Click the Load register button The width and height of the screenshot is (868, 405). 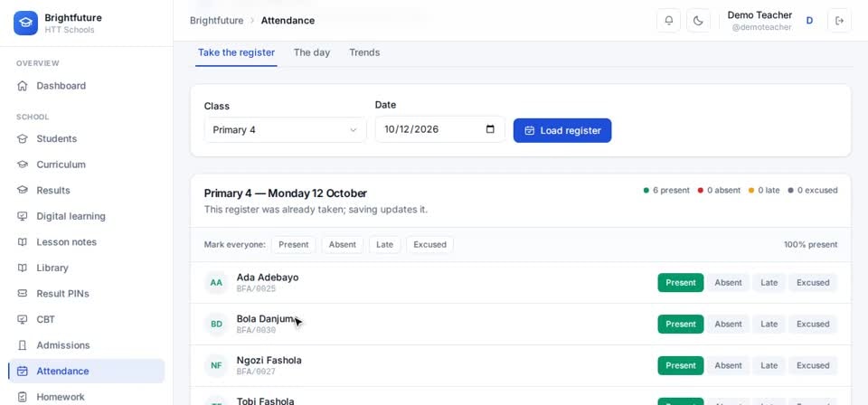[562, 130]
